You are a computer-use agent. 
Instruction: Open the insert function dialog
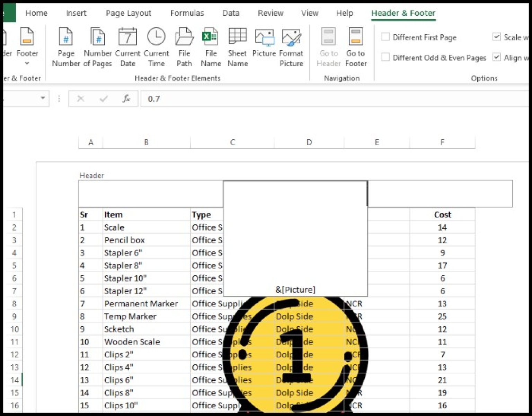pos(126,99)
